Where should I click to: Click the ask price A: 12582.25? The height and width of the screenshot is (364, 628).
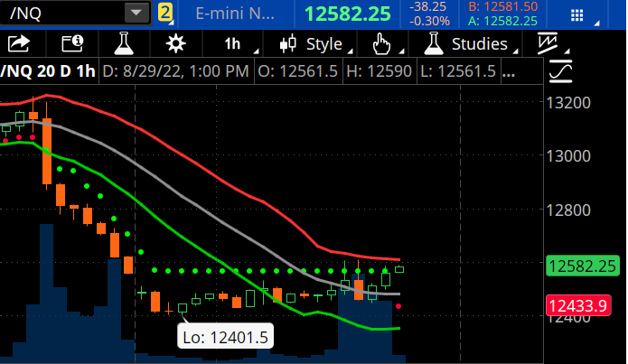502,21
